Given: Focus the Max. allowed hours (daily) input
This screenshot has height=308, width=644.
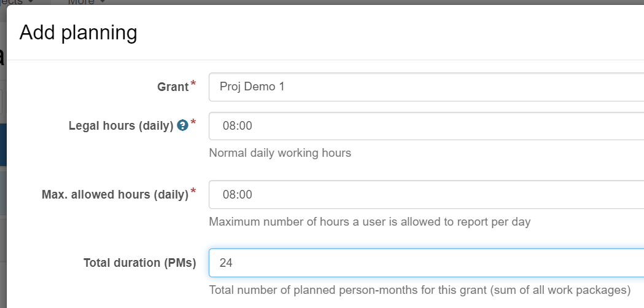Looking at the screenshot, I should click(x=426, y=194).
